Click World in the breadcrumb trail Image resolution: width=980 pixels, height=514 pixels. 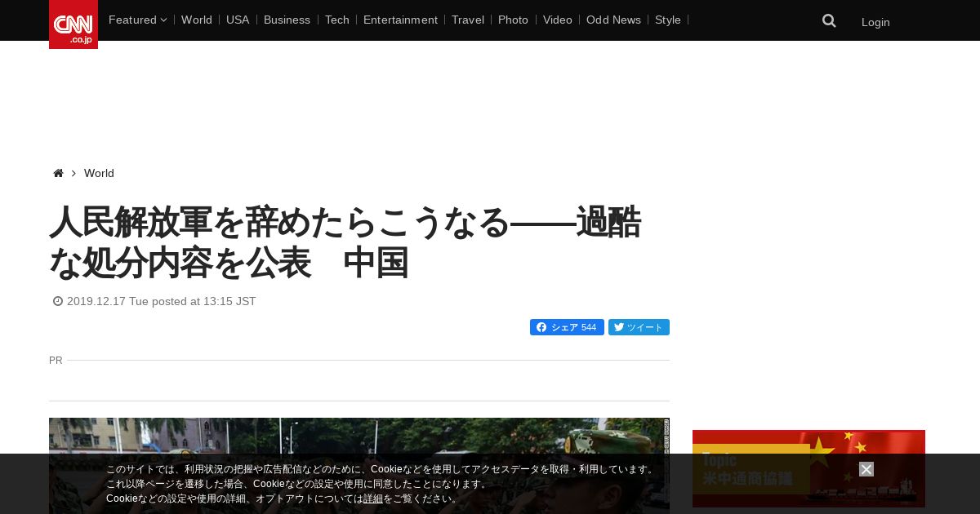tap(99, 173)
